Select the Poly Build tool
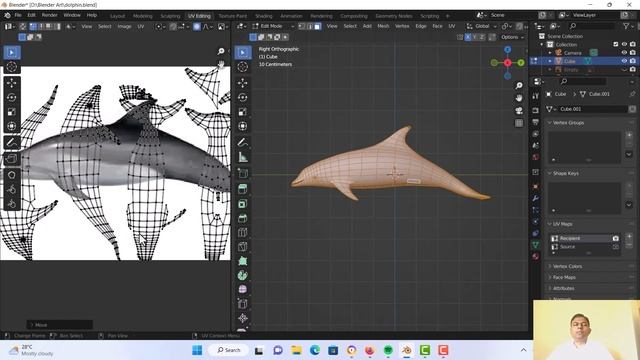 pyautogui.click(x=243, y=261)
